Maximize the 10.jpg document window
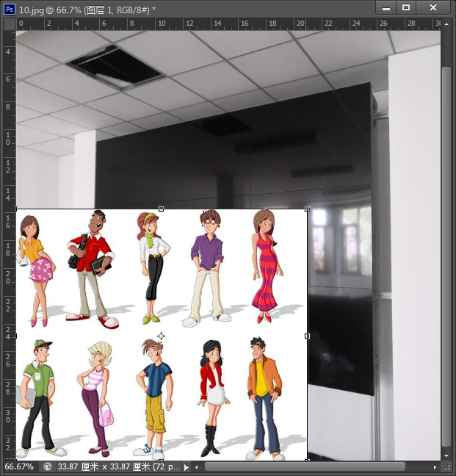456x476 pixels. pos(406,7)
